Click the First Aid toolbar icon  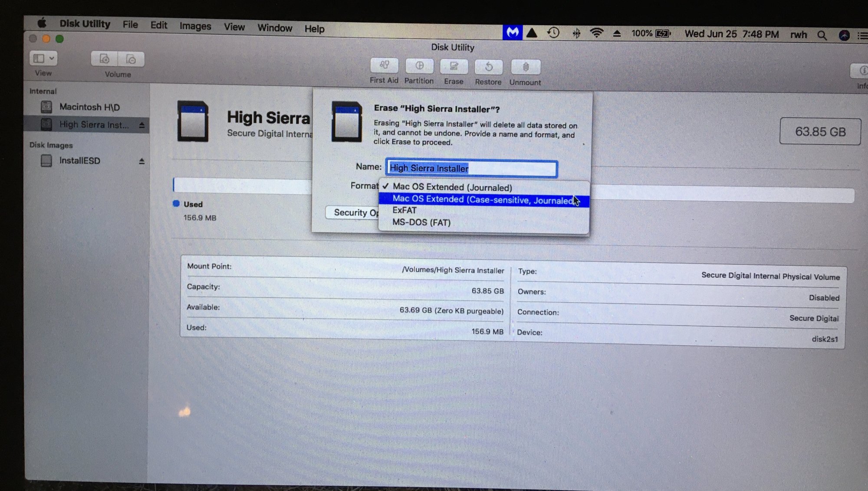pos(384,66)
